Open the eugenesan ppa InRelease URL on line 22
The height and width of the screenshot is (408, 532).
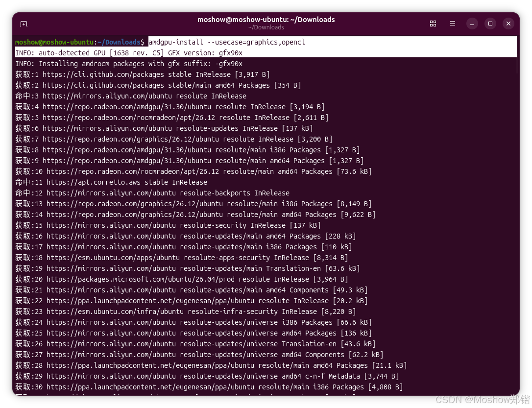coord(150,301)
